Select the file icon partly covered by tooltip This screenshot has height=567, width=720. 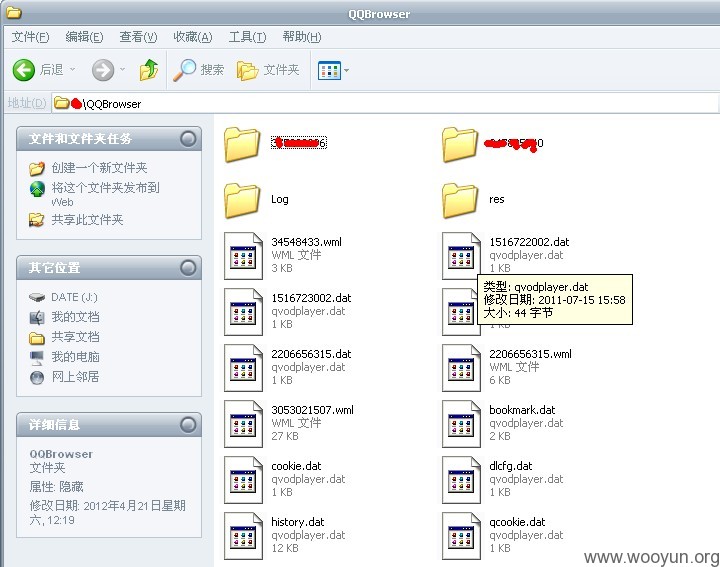coord(459,312)
